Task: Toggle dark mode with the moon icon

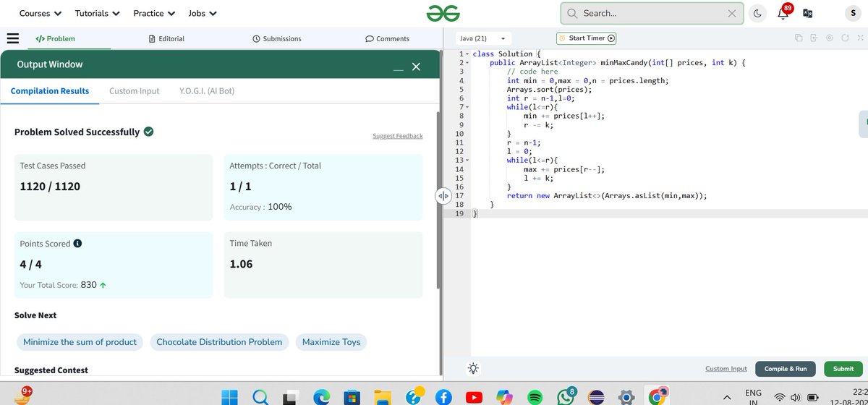Action: 757,13
